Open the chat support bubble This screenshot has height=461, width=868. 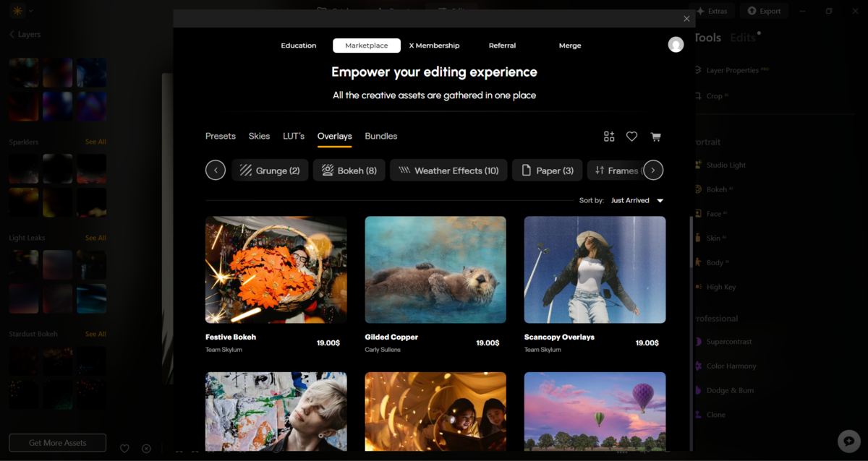tap(848, 440)
